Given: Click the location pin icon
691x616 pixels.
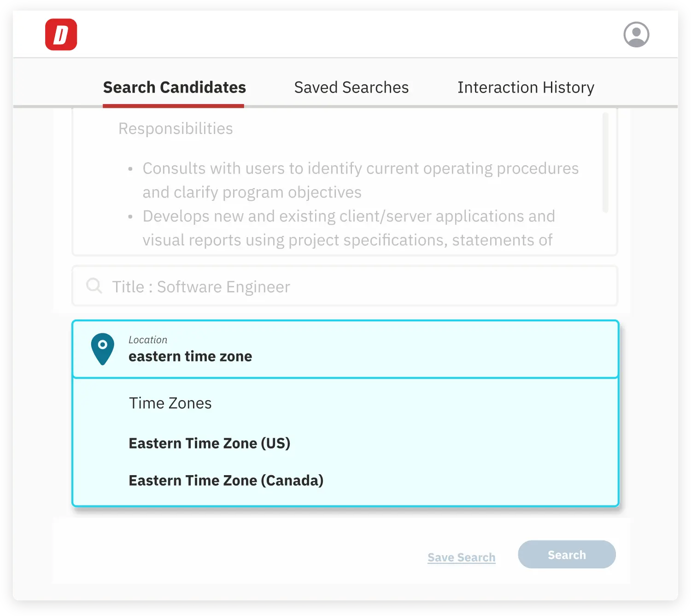Looking at the screenshot, I should tap(102, 349).
